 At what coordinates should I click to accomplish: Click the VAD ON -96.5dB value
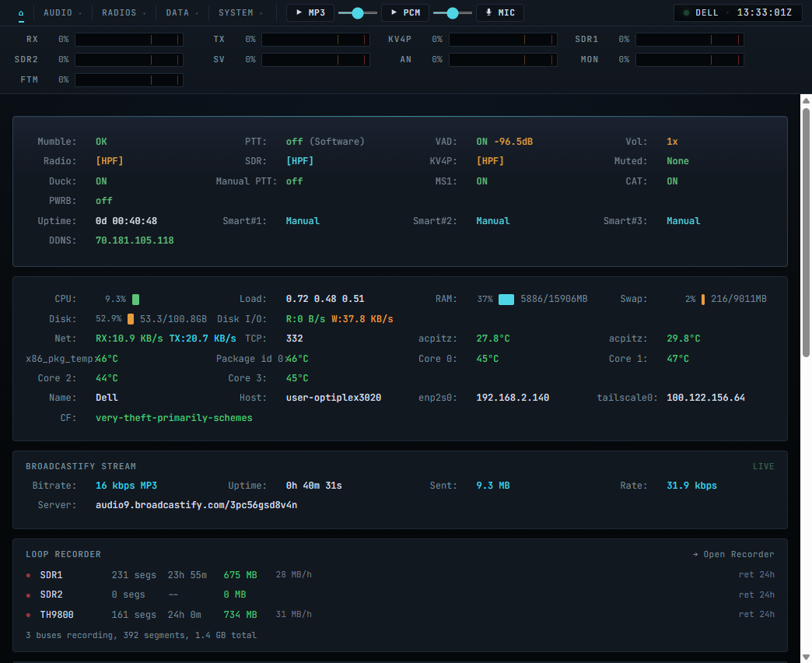tap(505, 142)
